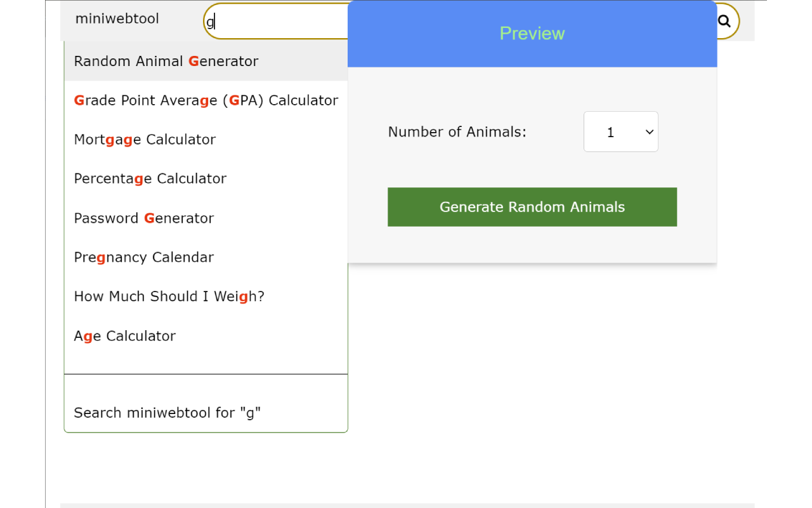Click the value 1 in the animal selector
This screenshot has height=508, width=812.
tap(610, 132)
